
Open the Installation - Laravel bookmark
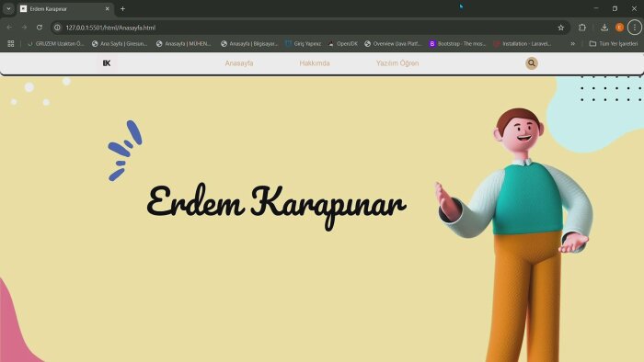(523, 43)
